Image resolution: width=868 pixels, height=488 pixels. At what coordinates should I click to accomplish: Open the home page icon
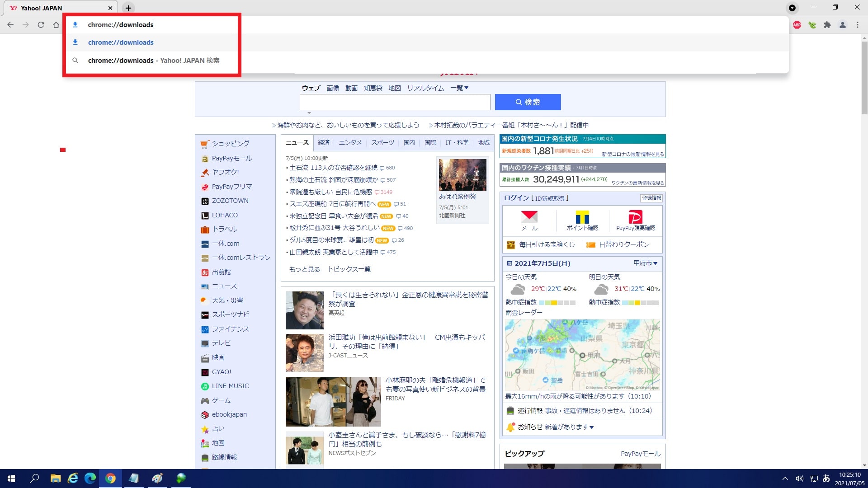pyautogui.click(x=56, y=25)
